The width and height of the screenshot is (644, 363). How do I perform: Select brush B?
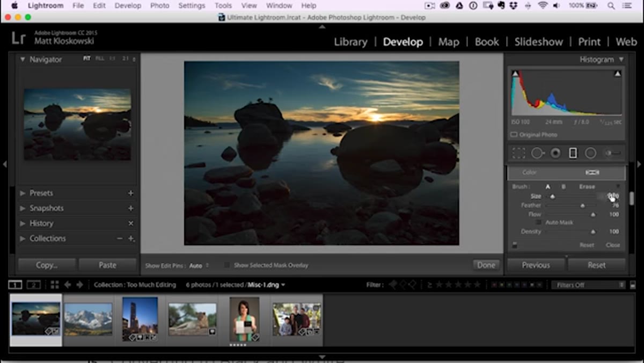[x=563, y=187]
